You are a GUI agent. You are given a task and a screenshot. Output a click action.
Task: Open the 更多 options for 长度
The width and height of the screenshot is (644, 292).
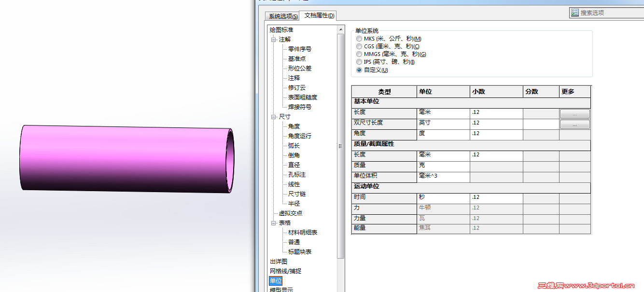(x=574, y=113)
